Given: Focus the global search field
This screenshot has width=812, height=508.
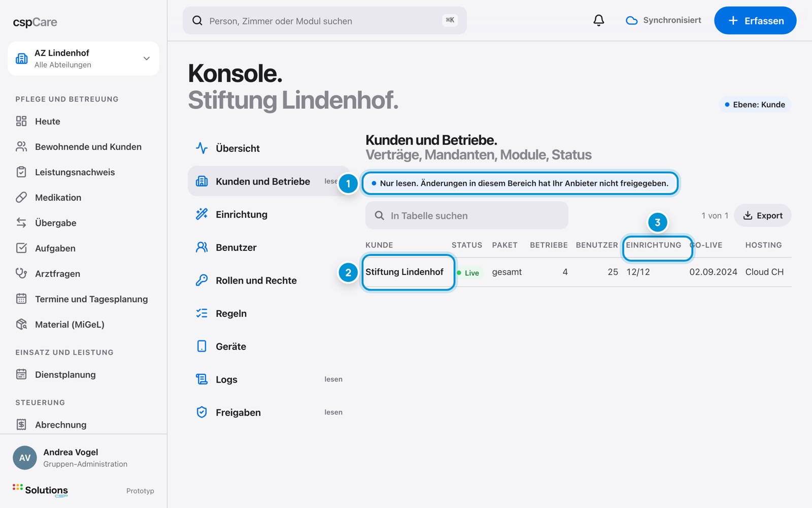Looking at the screenshot, I should click(324, 20).
